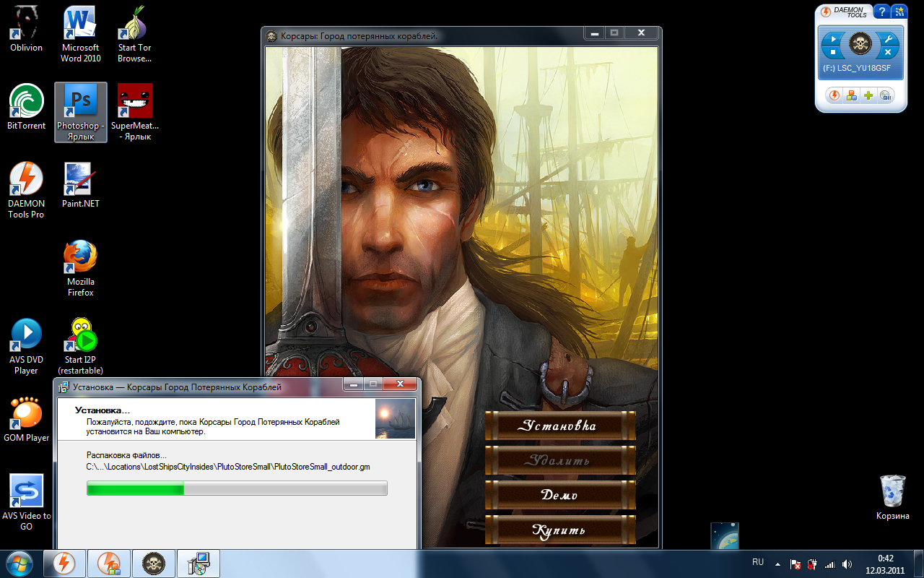Click the installer setup taskbar button
This screenshot has height=578, width=924.
[x=198, y=564]
